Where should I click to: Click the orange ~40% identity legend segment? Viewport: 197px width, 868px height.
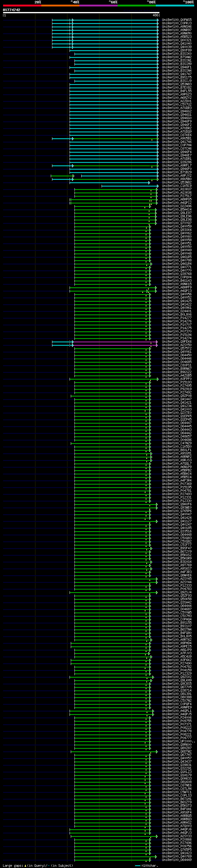coord(60,6)
